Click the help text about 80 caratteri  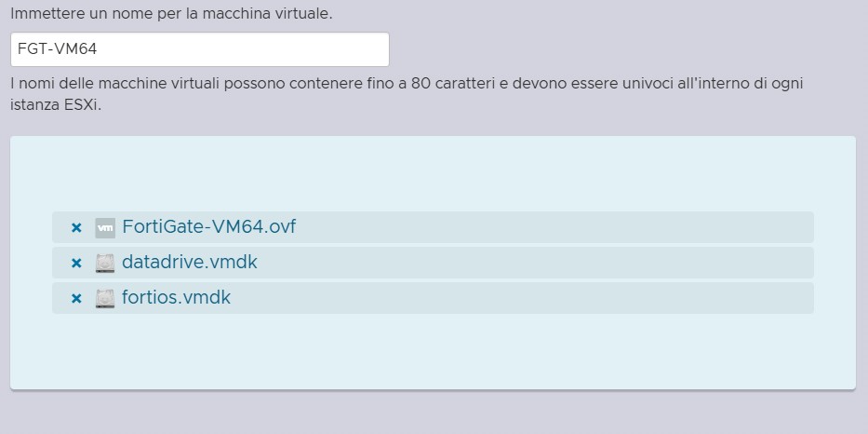(x=407, y=84)
